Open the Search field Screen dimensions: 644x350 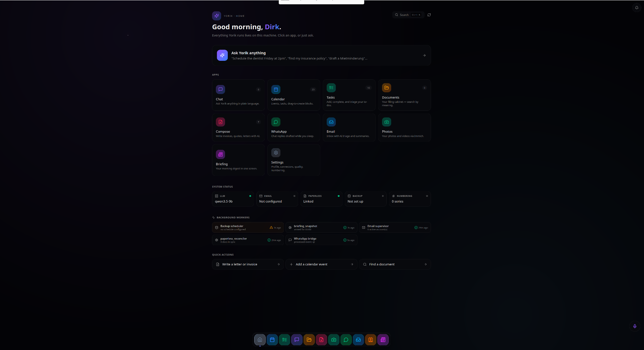(408, 15)
